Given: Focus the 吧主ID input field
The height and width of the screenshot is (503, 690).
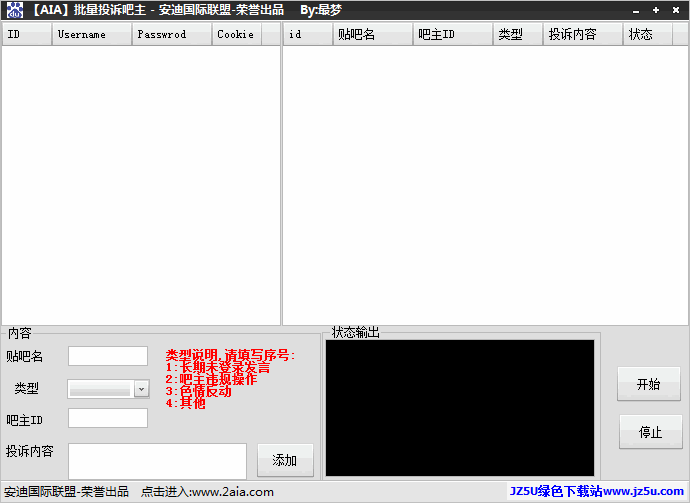Looking at the screenshot, I should [x=108, y=418].
